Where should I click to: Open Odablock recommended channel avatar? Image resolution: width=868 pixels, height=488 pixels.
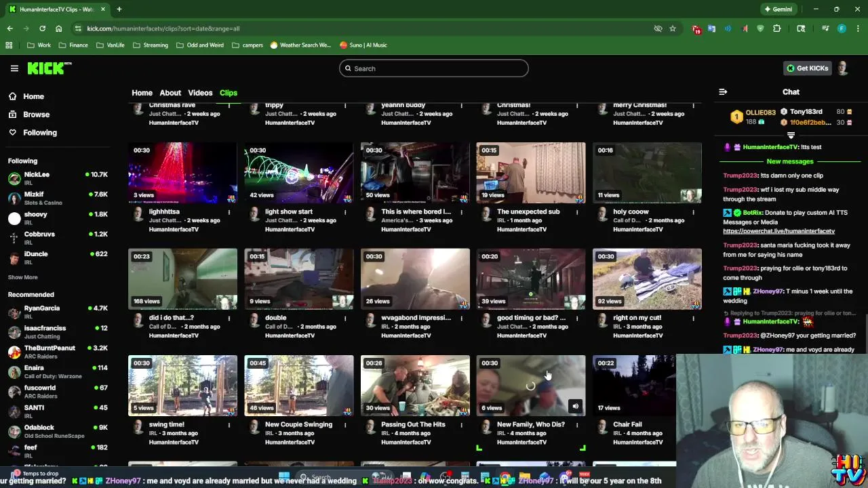14,431
